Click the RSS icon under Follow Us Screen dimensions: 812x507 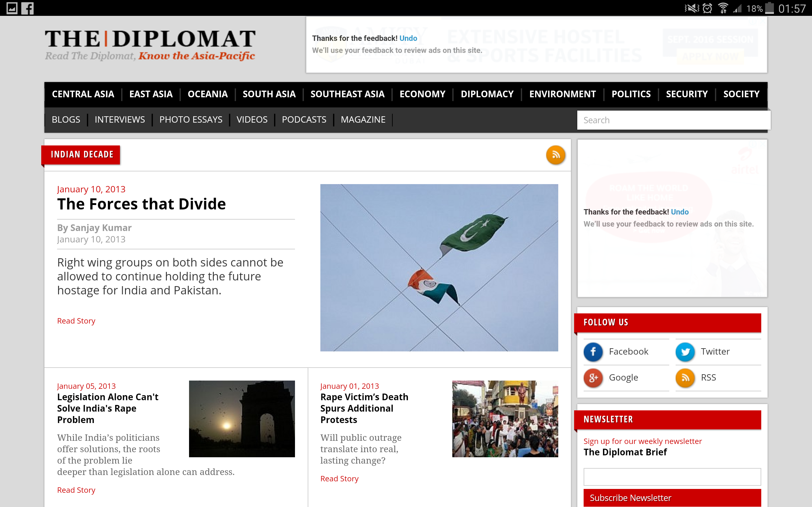[685, 378]
